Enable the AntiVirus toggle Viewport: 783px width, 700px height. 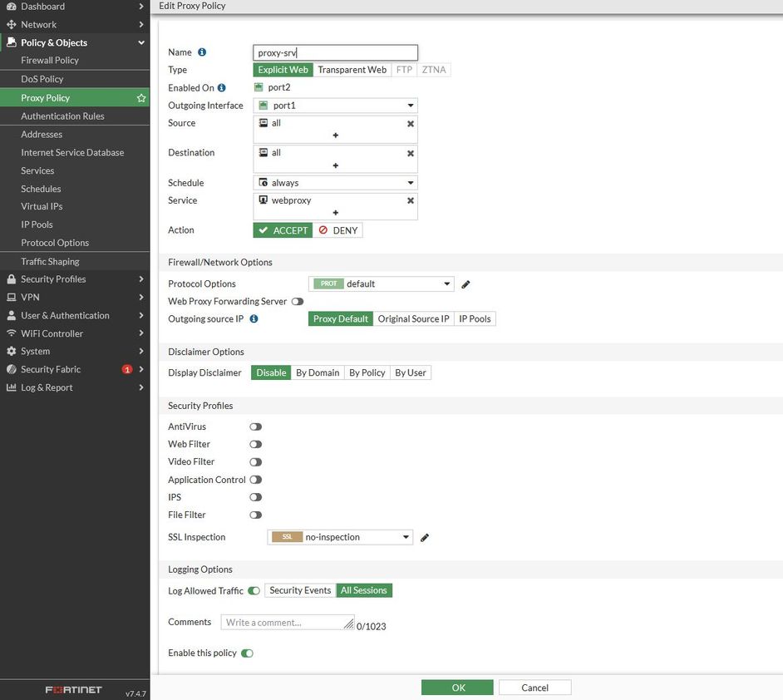coord(256,426)
